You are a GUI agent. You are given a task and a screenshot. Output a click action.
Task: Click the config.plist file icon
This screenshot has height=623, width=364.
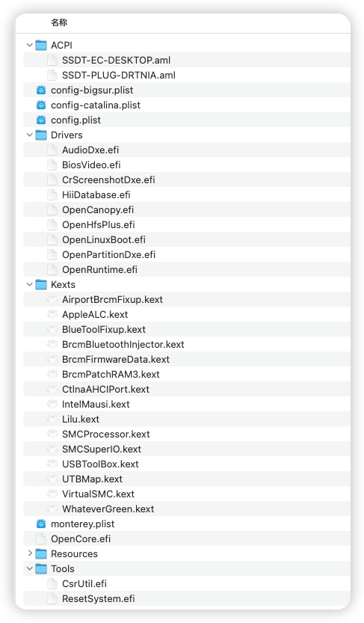(41, 120)
